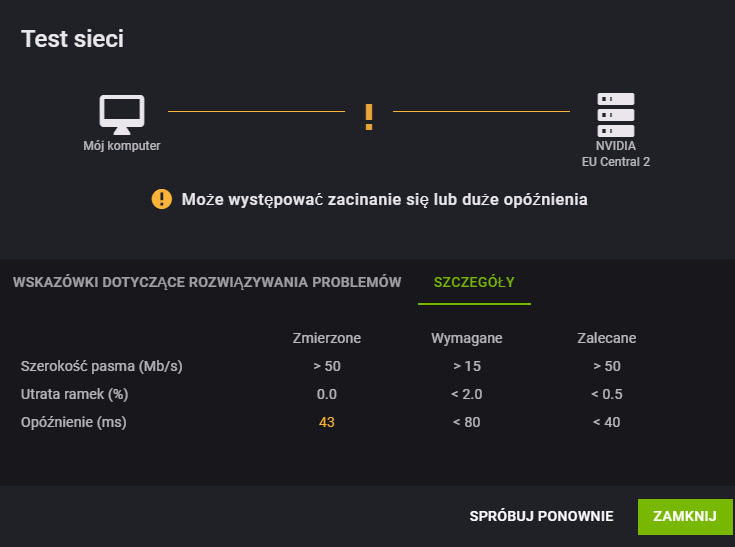Open the Wskazówki dotyczące rozwiązywania problemów tab

point(207,282)
